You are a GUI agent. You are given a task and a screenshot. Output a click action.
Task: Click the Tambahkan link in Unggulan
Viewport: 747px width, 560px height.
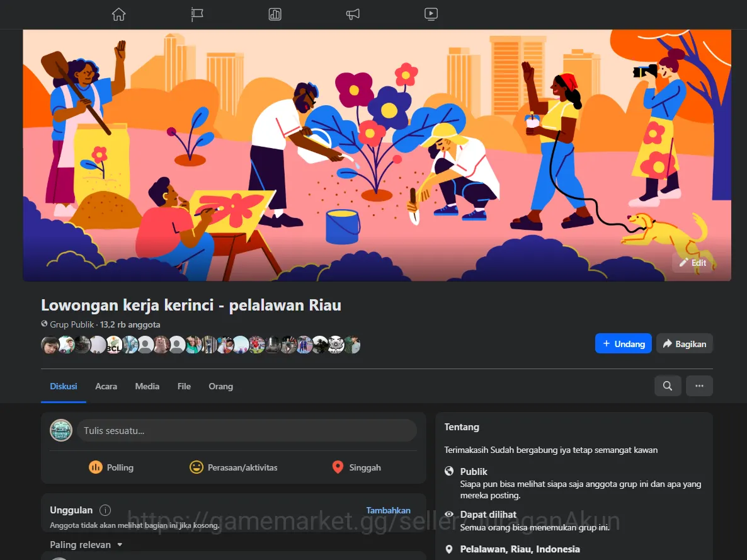388,510
